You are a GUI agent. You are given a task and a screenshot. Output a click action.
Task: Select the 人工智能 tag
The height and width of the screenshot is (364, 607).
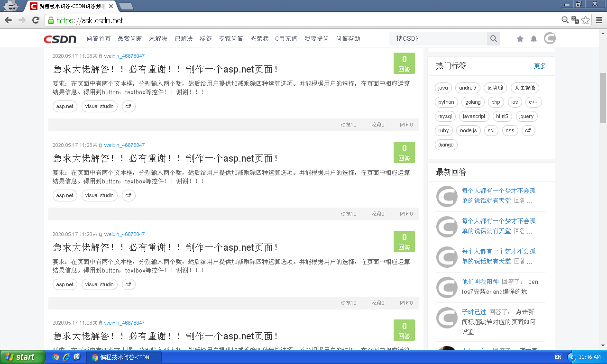(525, 88)
